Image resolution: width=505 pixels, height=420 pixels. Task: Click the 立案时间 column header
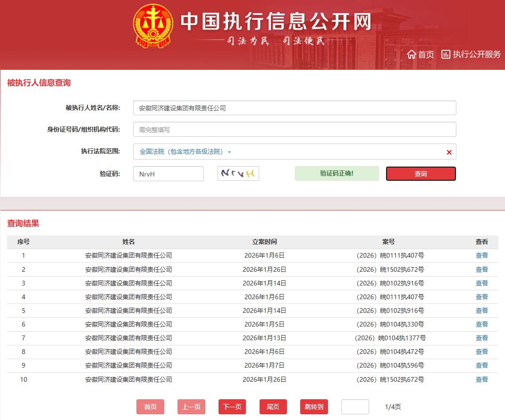(x=264, y=242)
